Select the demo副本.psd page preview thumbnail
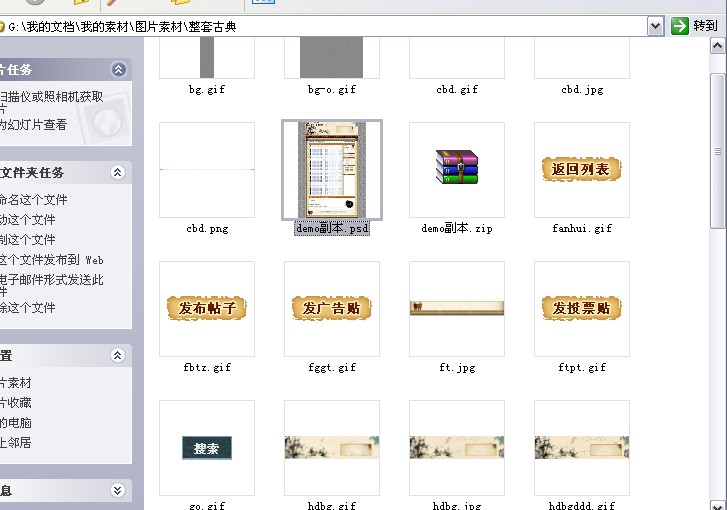727x510 pixels. click(332, 170)
